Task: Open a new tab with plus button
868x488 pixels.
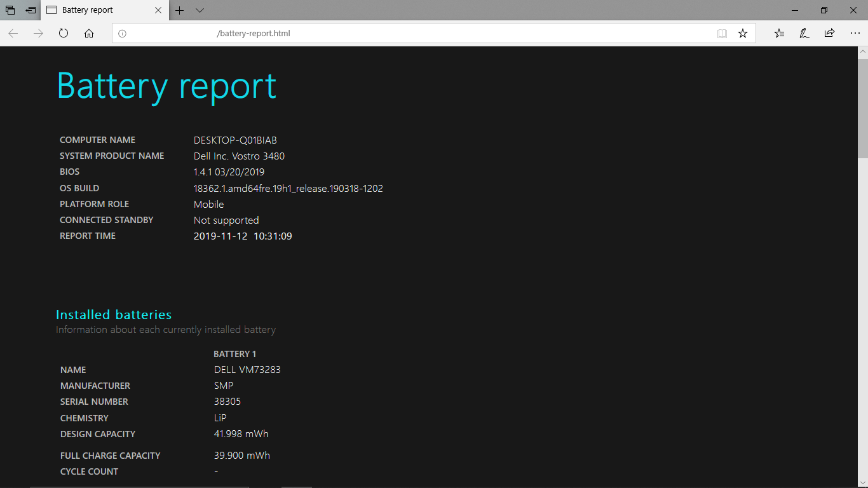Action: pos(180,10)
